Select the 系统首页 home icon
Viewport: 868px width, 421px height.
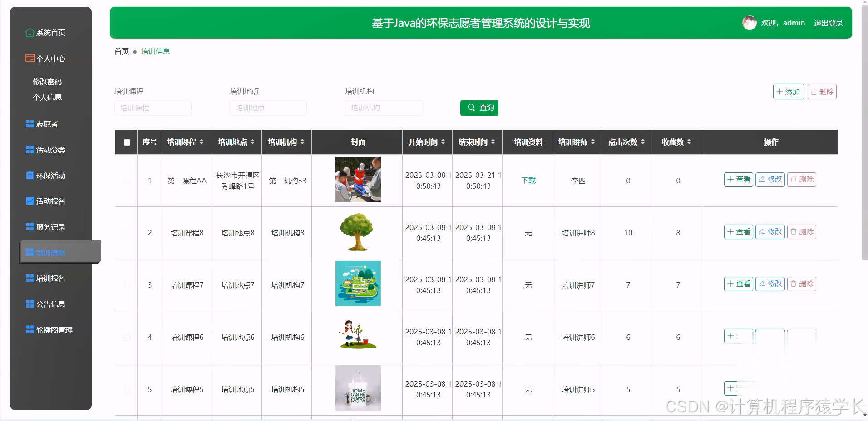tap(29, 32)
